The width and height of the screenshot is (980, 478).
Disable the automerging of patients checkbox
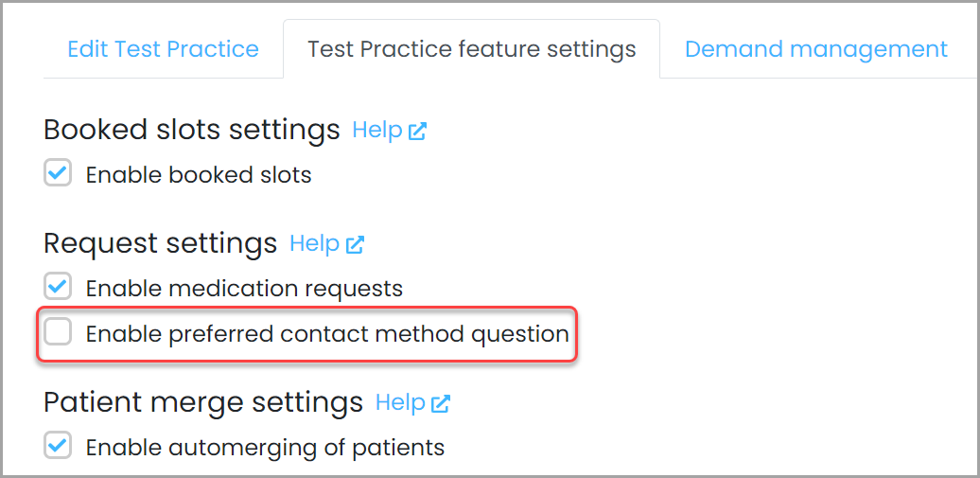pyautogui.click(x=58, y=446)
